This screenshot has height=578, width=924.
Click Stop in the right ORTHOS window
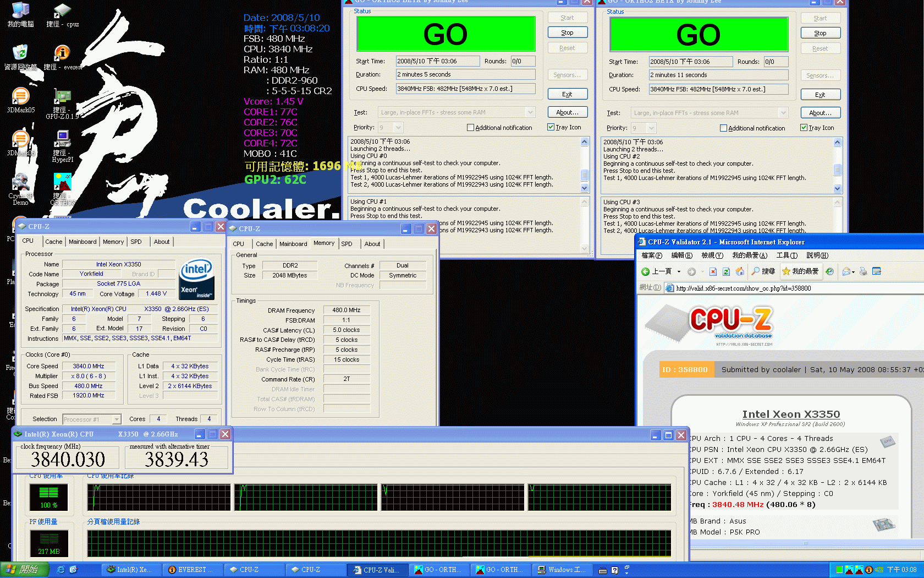(x=821, y=33)
